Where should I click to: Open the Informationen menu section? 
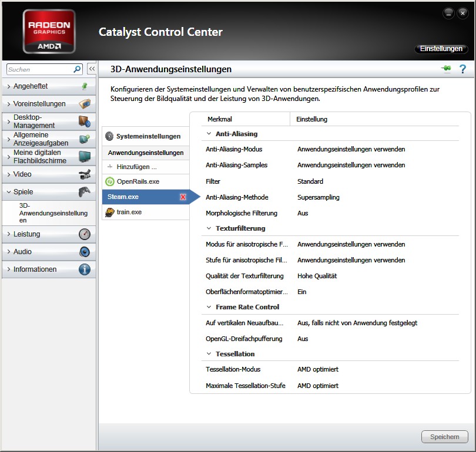tap(49, 269)
